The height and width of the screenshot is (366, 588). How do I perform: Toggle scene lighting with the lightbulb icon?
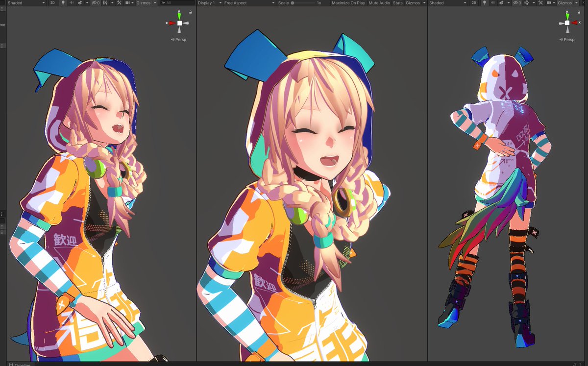(64, 3)
